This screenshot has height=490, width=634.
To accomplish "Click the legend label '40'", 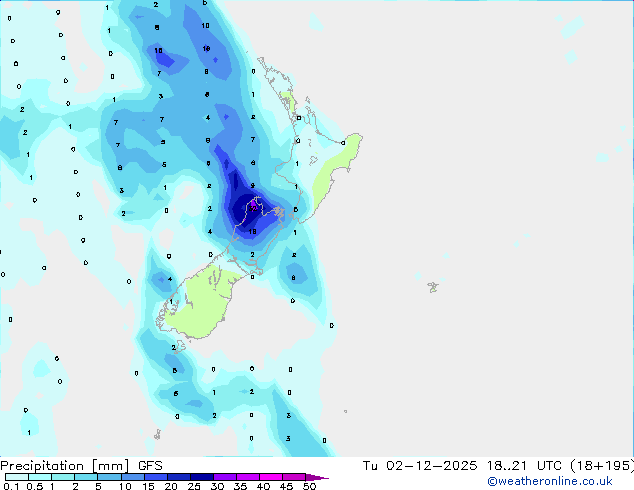I will coord(263,486).
